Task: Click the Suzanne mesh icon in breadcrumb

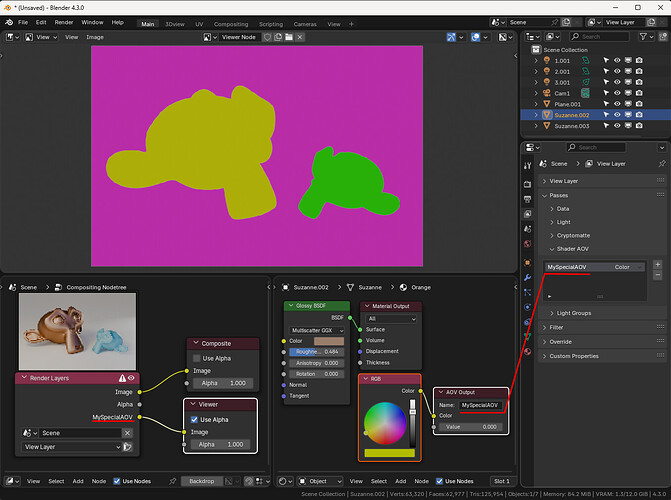Action: 350,287
